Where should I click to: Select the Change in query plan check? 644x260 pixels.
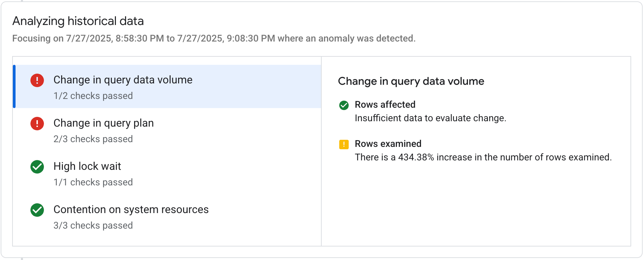pyautogui.click(x=103, y=123)
